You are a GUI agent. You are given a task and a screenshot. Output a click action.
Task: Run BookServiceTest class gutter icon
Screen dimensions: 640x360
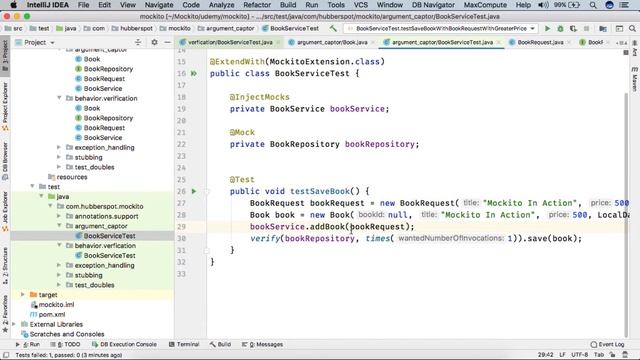194,73
